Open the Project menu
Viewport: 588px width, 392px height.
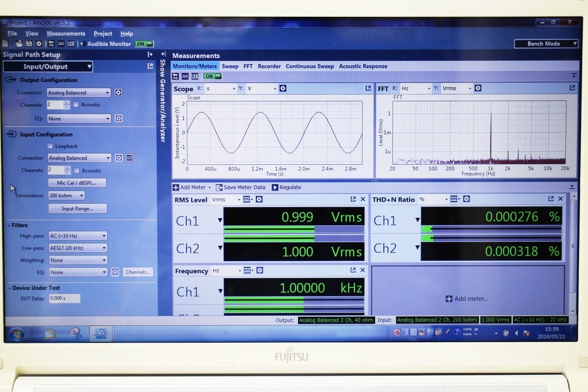pos(103,34)
